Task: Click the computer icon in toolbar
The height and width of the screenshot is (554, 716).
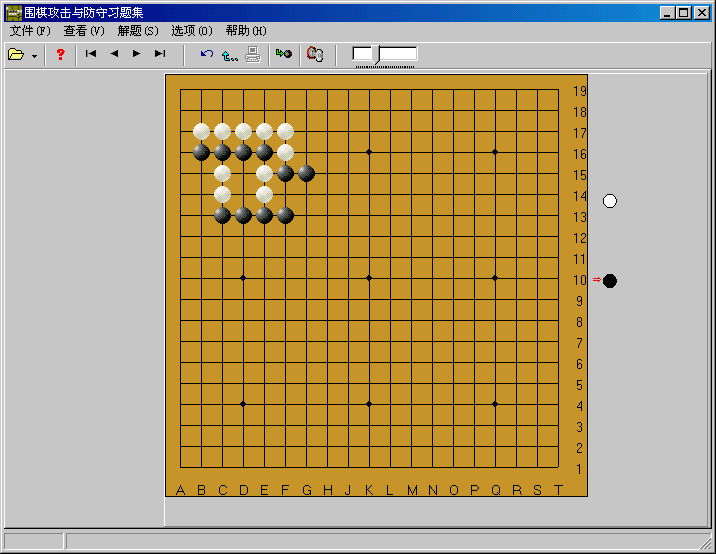Action: (x=253, y=54)
